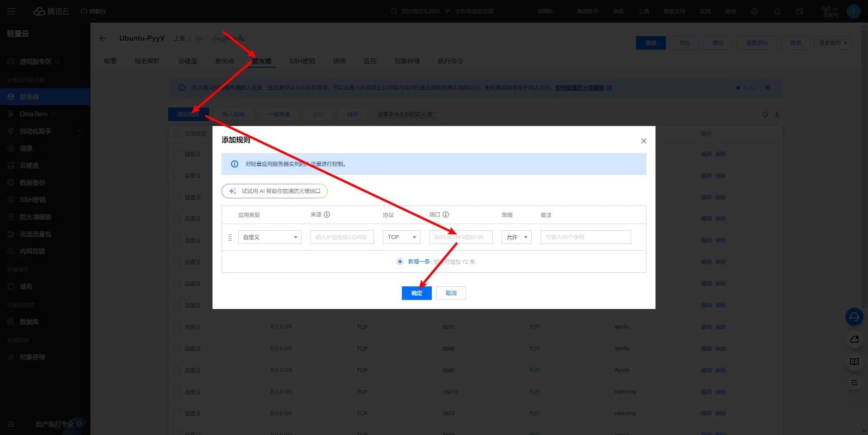The width and height of the screenshot is (868, 435).
Task: Toggle the select-all checkbox in the table header
Action: click(x=177, y=134)
